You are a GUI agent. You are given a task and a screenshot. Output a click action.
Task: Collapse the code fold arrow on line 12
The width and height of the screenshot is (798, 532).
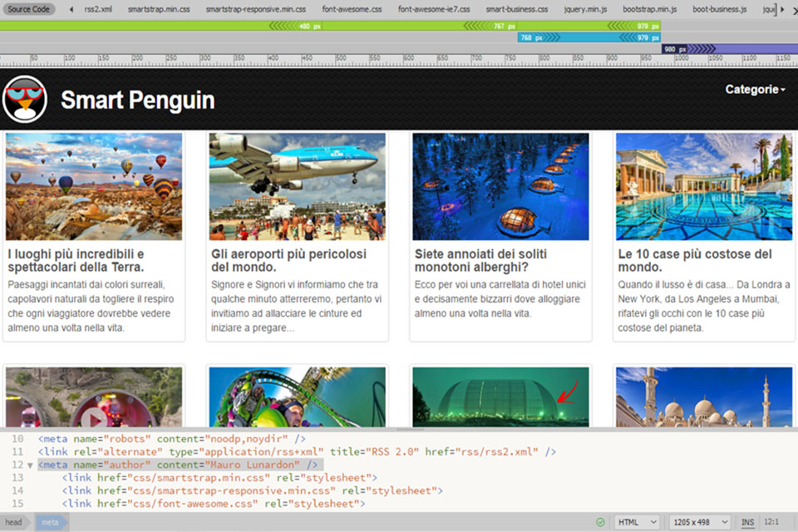pos(31,465)
